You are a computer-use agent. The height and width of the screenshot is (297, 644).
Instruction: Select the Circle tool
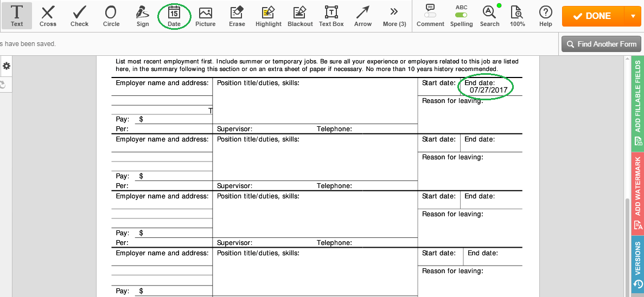(111, 16)
